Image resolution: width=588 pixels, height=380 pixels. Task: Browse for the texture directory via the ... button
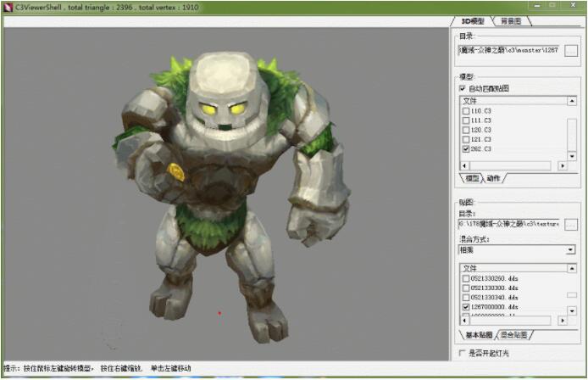[x=571, y=225]
